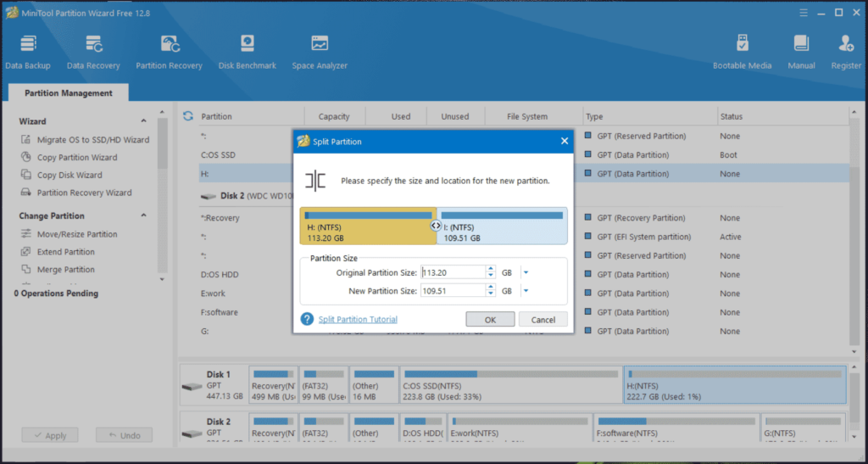
Task: Select the I: (NTFS) block in the dialog
Action: [x=502, y=226]
